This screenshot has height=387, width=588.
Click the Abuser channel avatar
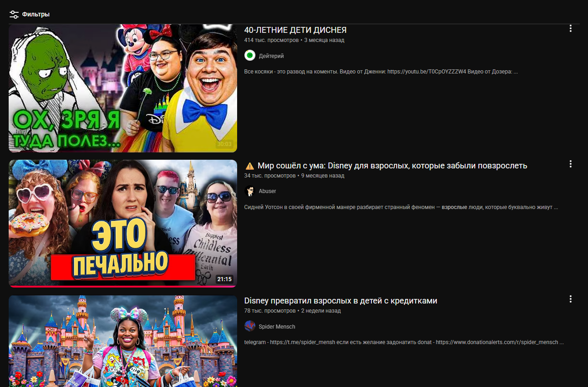point(249,191)
